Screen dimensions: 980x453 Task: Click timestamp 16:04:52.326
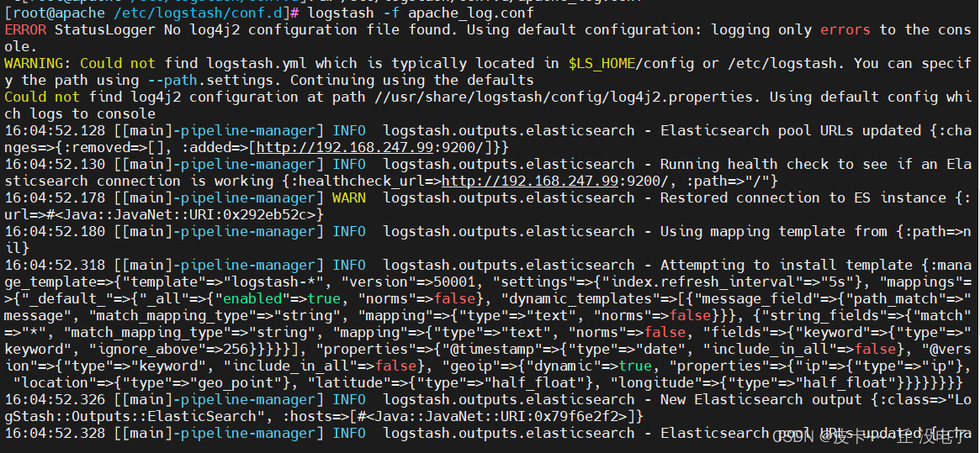pyautogui.click(x=55, y=399)
